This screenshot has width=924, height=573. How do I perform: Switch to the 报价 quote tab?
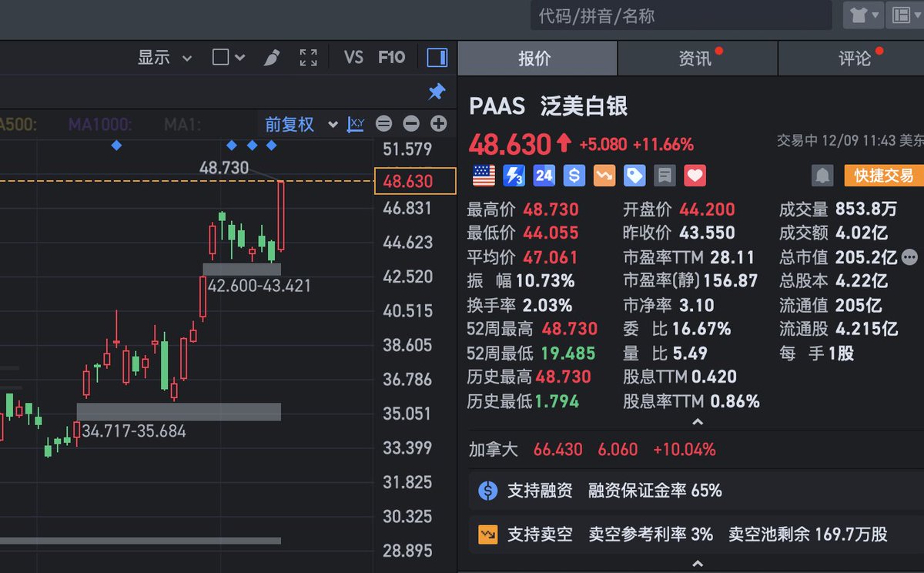[537, 59]
